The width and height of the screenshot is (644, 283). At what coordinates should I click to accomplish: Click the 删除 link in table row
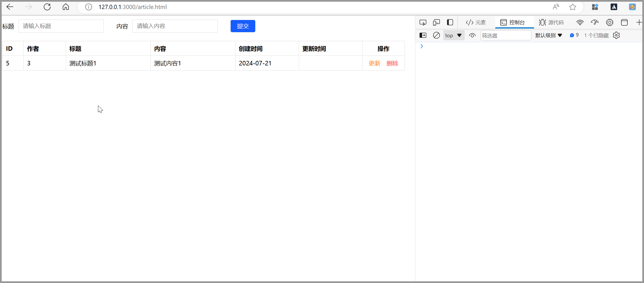tap(392, 63)
